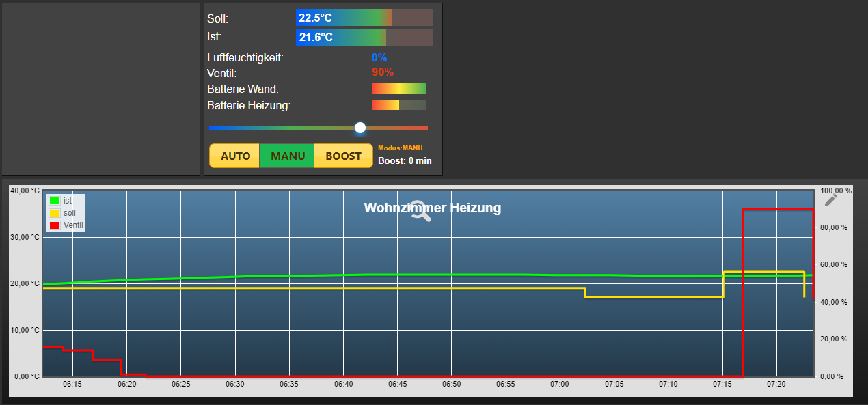Activate BOOST mode
Screen dimensions: 868x405
[x=343, y=156]
